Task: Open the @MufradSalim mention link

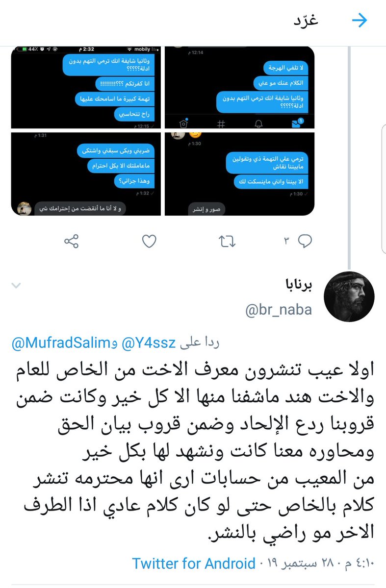Action: (x=64, y=343)
